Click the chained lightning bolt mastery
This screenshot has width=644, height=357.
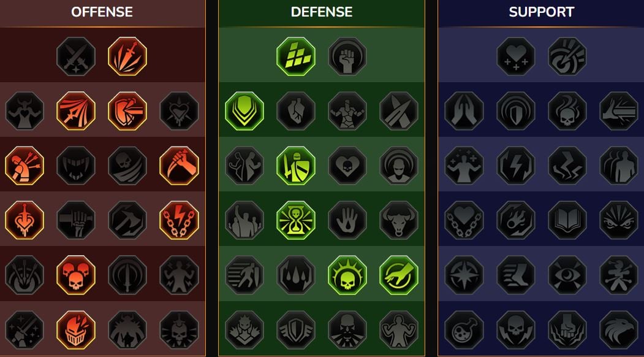[179, 220]
